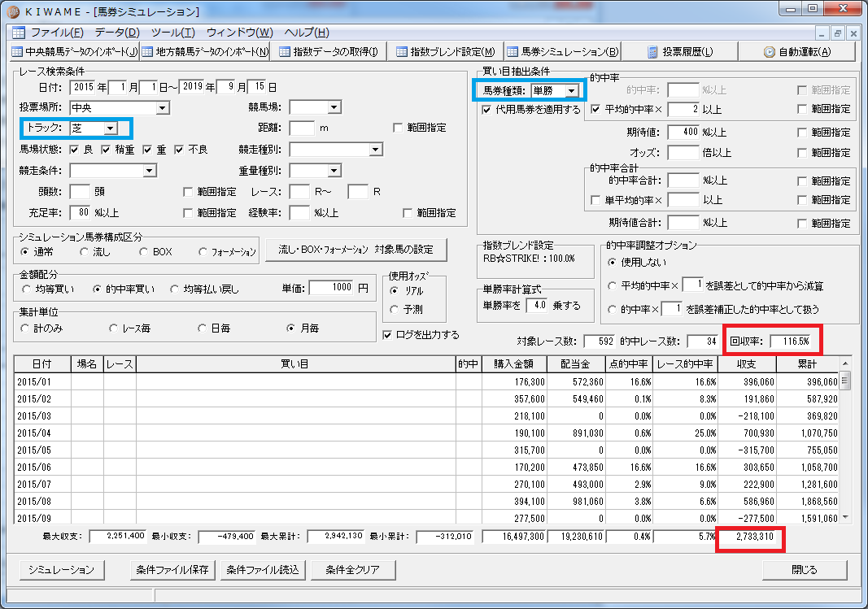
Task: Toggle 代用馬券を適用する checkbox
Action: point(486,110)
